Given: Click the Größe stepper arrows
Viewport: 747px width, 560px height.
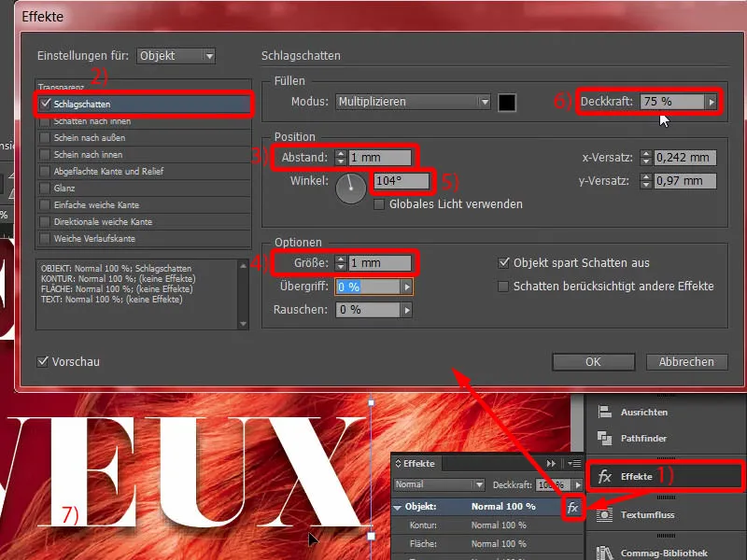Looking at the screenshot, I should (x=340, y=263).
